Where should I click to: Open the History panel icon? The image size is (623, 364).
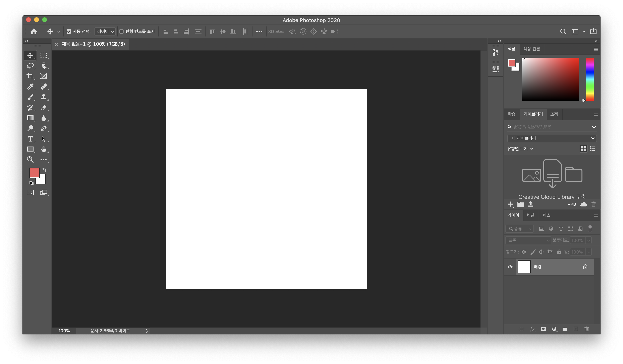click(x=495, y=53)
